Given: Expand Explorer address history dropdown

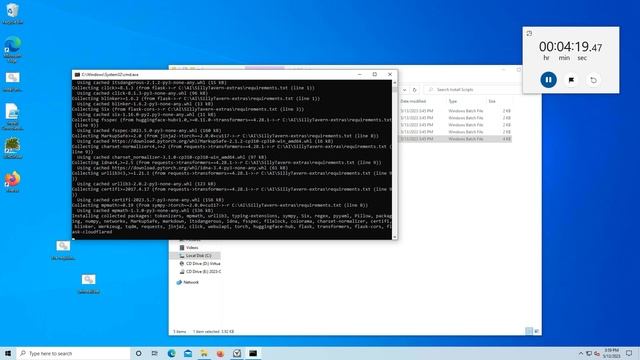Looking at the screenshot, I should (x=404, y=90).
